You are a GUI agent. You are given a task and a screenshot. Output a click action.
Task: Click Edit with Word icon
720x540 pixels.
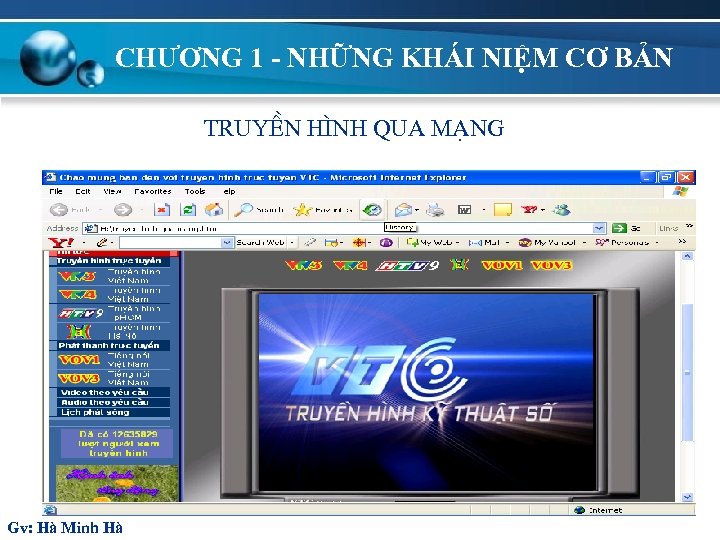(465, 210)
